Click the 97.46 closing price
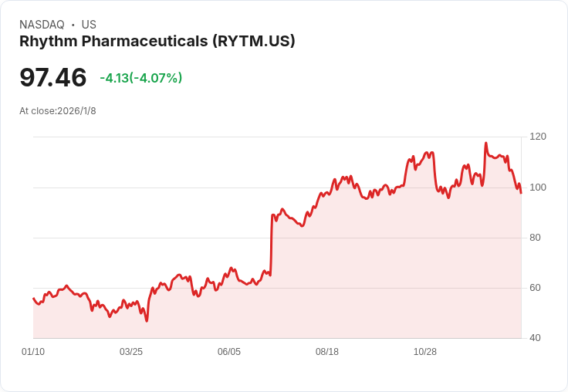568x392 pixels. [53, 78]
